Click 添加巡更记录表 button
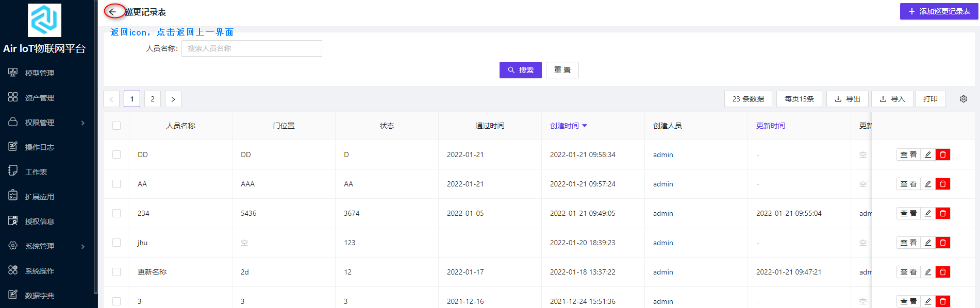Viewport: 980px width, 308px height. (x=939, y=11)
